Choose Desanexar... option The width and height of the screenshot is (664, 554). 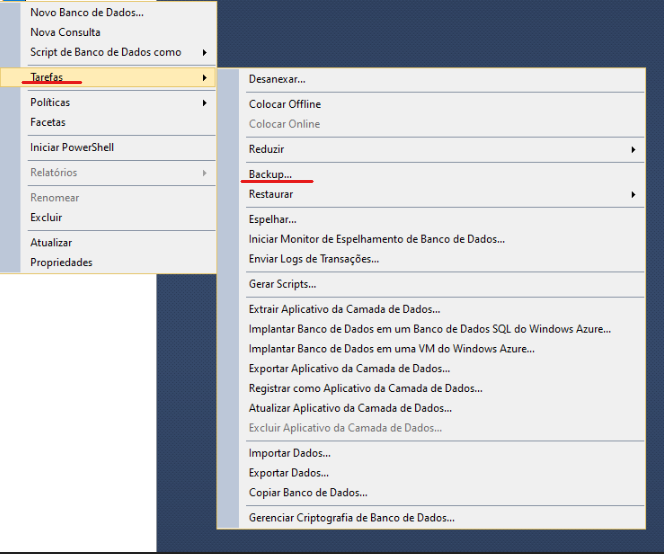pos(277,79)
